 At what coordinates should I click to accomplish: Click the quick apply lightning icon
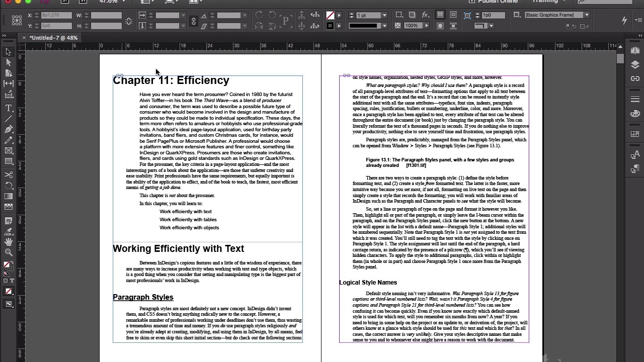point(624,20)
